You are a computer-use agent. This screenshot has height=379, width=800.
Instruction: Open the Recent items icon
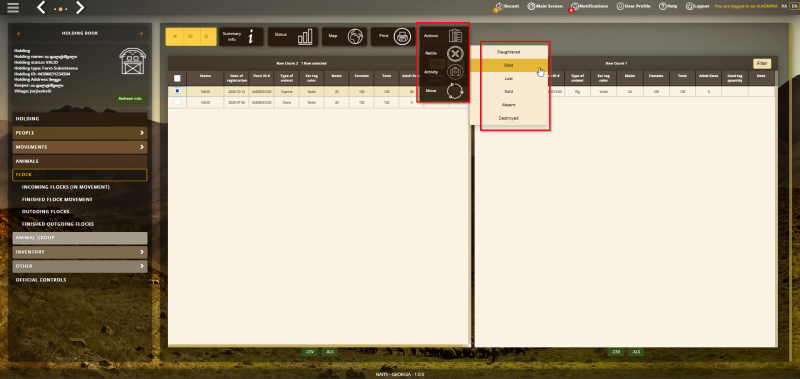click(x=506, y=7)
